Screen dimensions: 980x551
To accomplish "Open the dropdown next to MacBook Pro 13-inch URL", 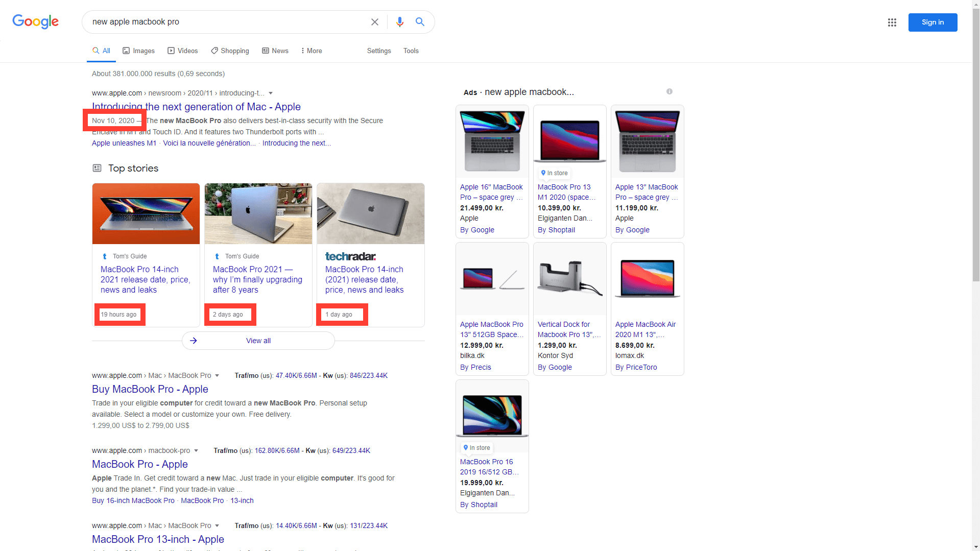I will [217, 525].
